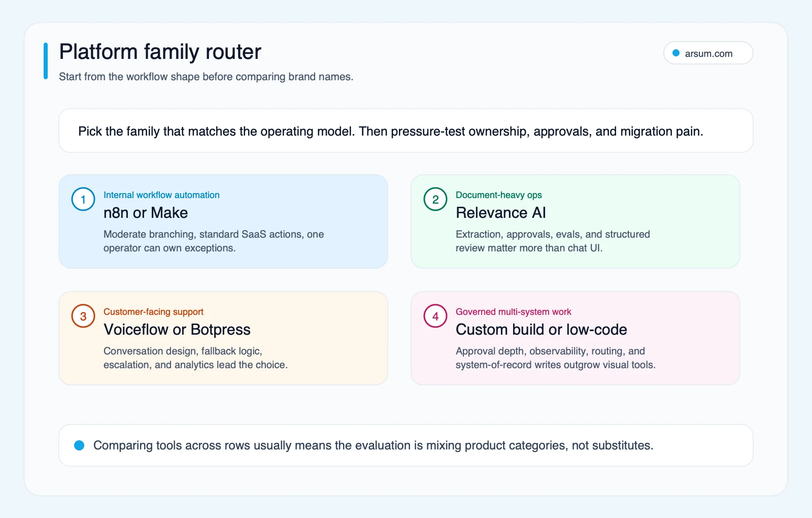Click the 'Start from the workflow shape' subtitle
812x518 pixels.
[x=206, y=77]
